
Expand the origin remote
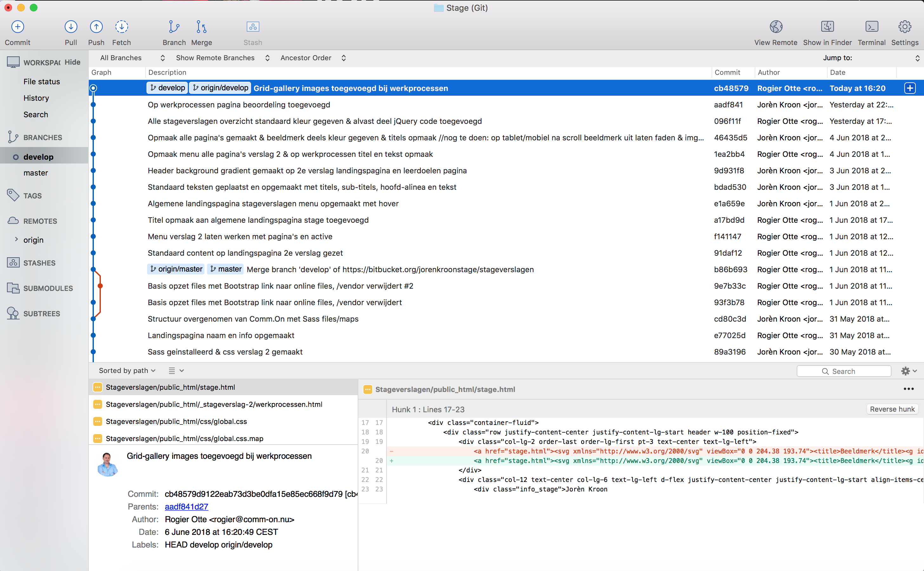pyautogui.click(x=16, y=239)
